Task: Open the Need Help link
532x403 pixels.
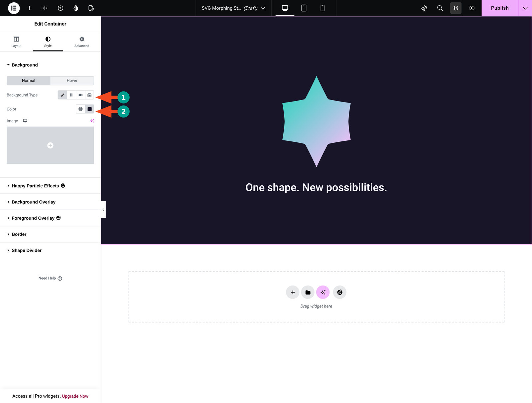Action: click(50, 278)
